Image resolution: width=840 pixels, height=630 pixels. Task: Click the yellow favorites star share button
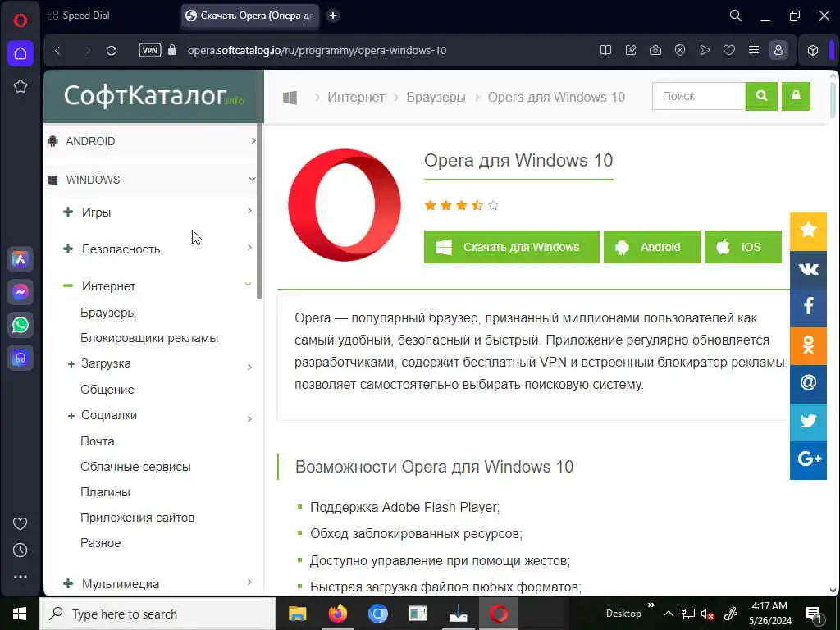[x=808, y=231]
